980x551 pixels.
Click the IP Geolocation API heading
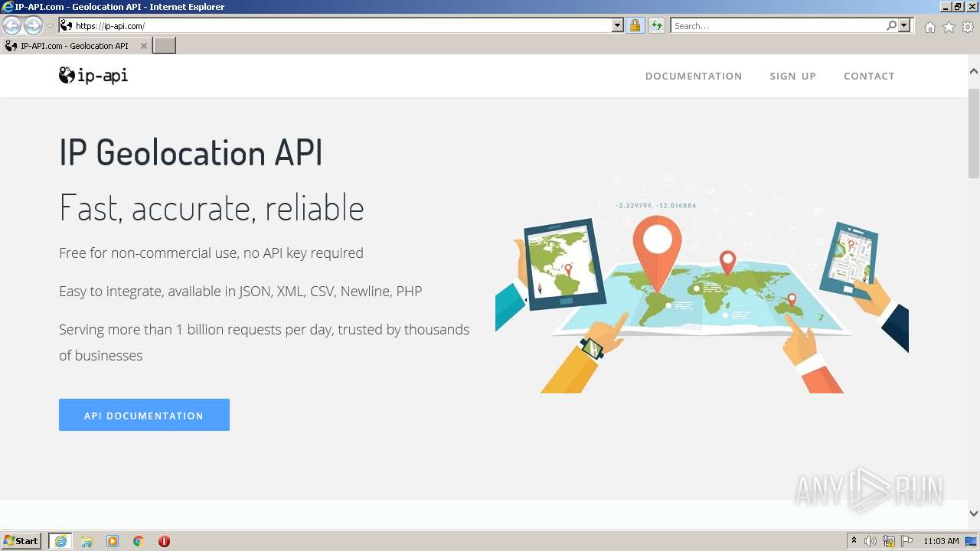coord(191,152)
